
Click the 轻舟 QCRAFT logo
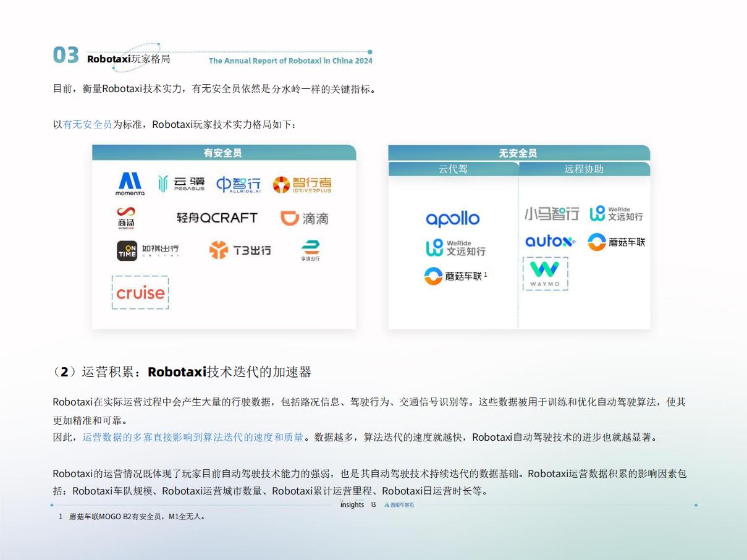click(x=217, y=218)
